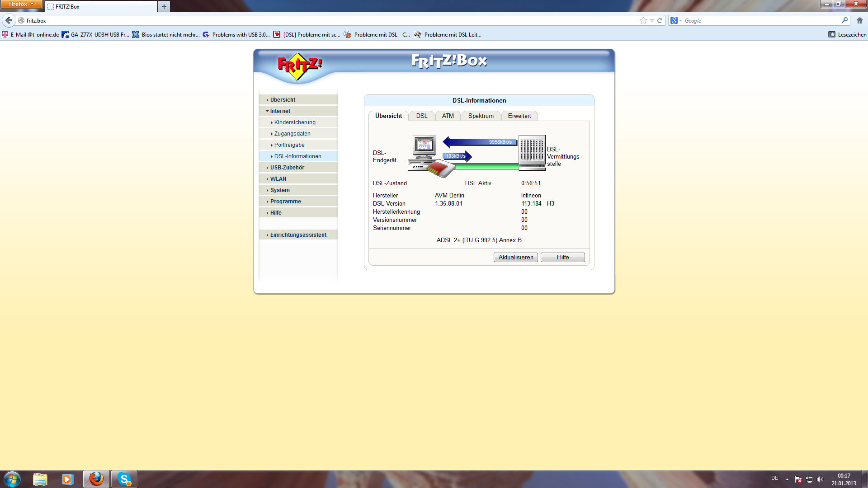
Task: Click the bookmark star icon in address bar
Action: pyautogui.click(x=643, y=20)
